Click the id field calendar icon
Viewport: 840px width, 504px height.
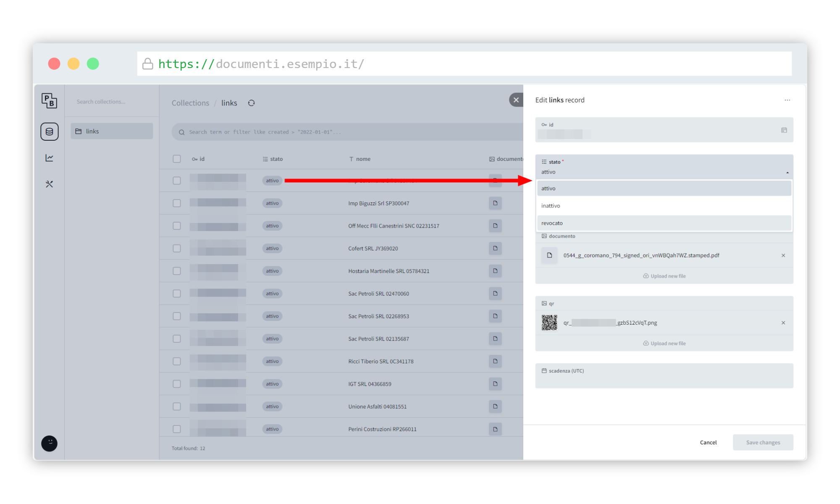[x=784, y=130]
